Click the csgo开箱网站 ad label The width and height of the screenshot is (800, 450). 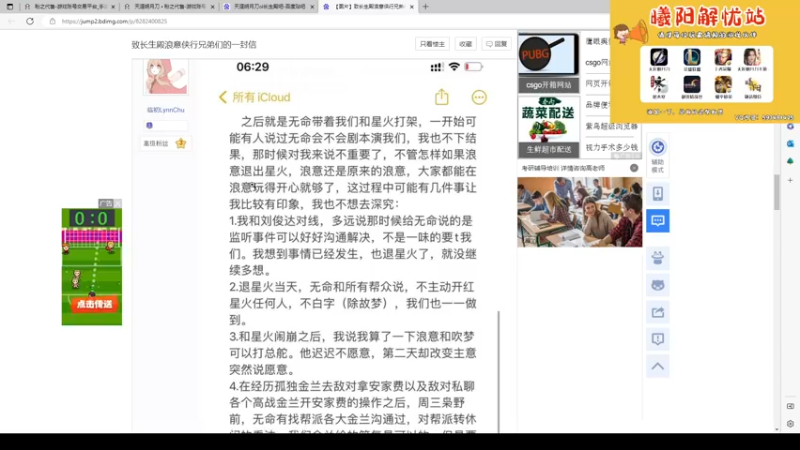548,85
